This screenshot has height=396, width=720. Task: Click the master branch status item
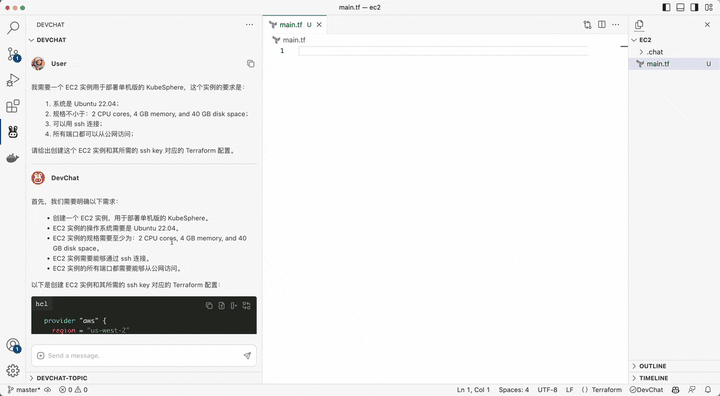pos(24,390)
